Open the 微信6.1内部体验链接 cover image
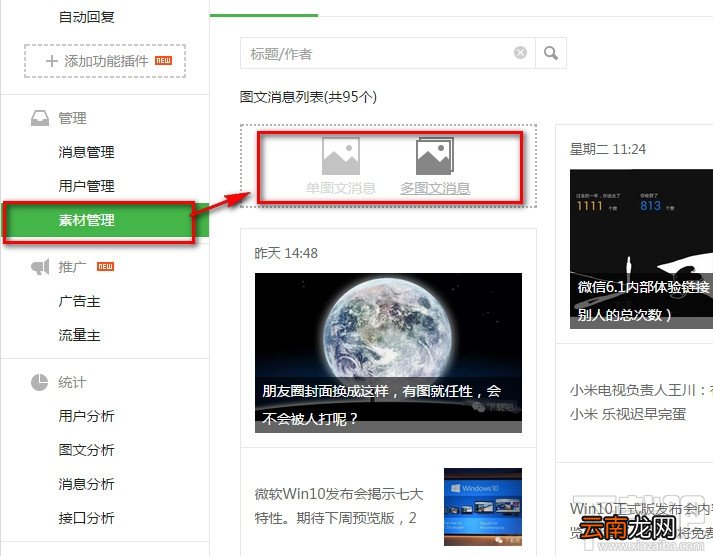Viewport: 713px width, 556px height. click(641, 249)
